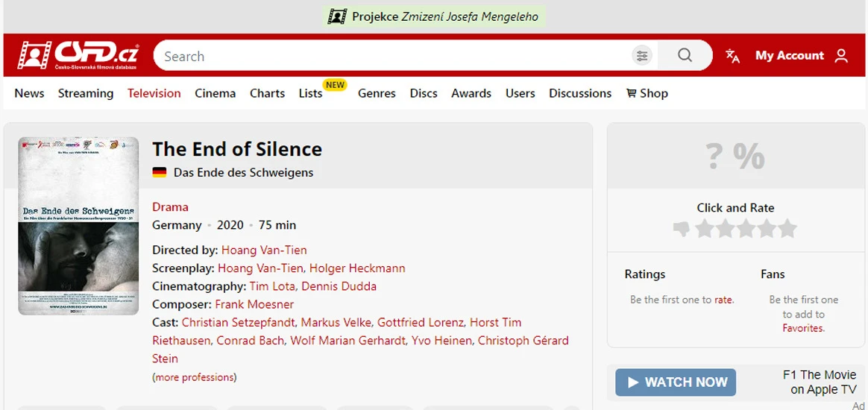Go to the Charts section
This screenshot has width=868, height=410.
point(267,93)
